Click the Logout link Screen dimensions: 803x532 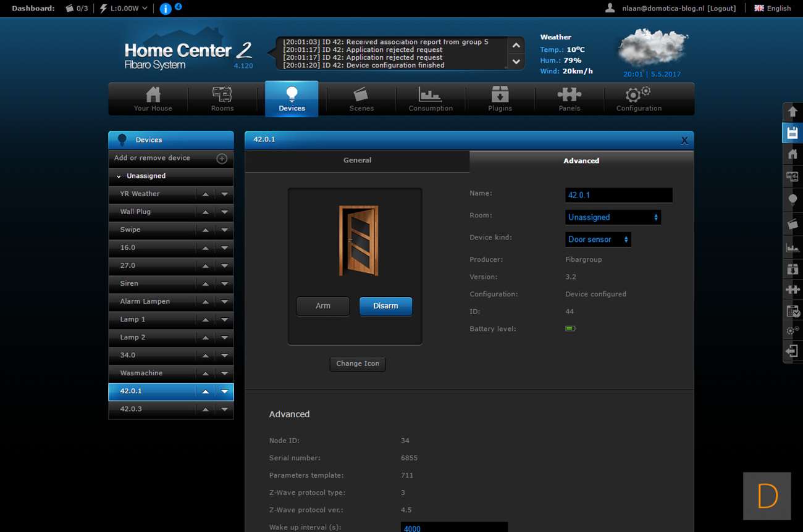721,9
